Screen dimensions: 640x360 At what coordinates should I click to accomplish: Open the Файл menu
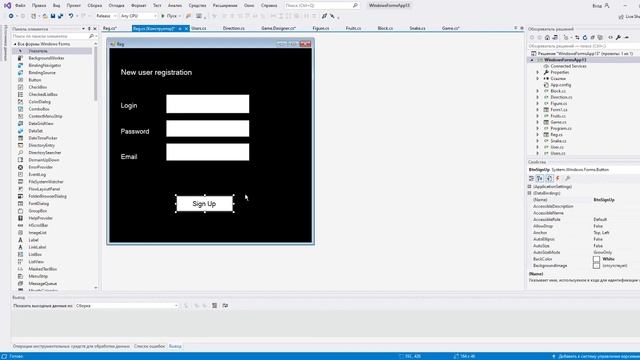[x=20, y=5]
